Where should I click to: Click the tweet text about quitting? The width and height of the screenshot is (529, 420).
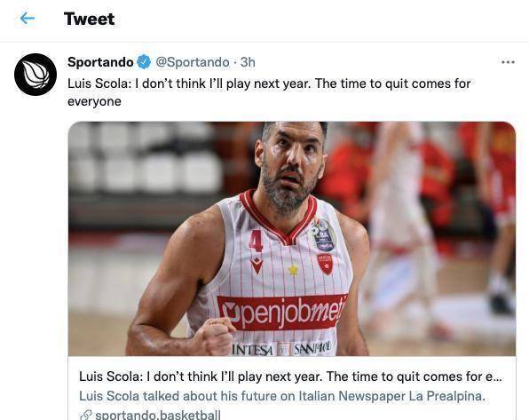coord(269,92)
